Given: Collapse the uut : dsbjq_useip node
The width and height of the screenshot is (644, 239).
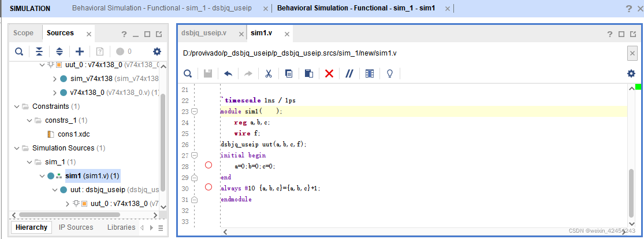Looking at the screenshot, I should tap(55, 190).
